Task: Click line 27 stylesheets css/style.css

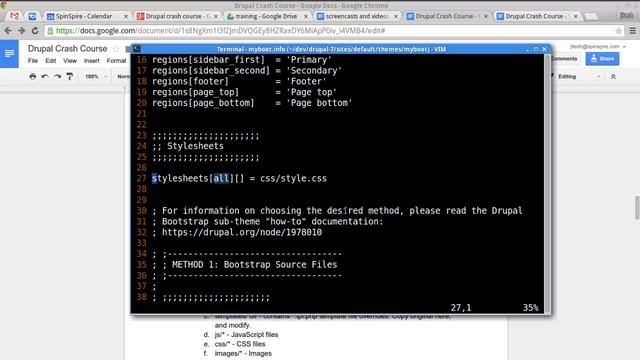Action: pos(239,178)
